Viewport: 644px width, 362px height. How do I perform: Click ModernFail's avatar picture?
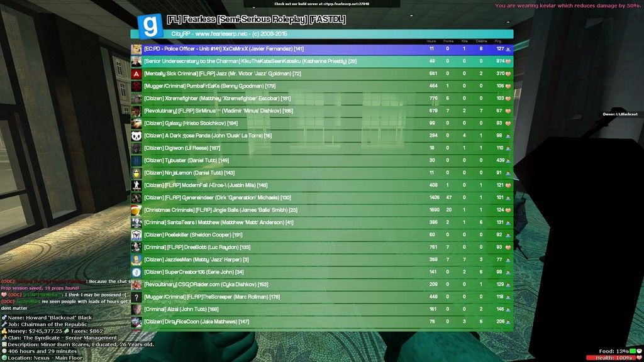click(136, 185)
